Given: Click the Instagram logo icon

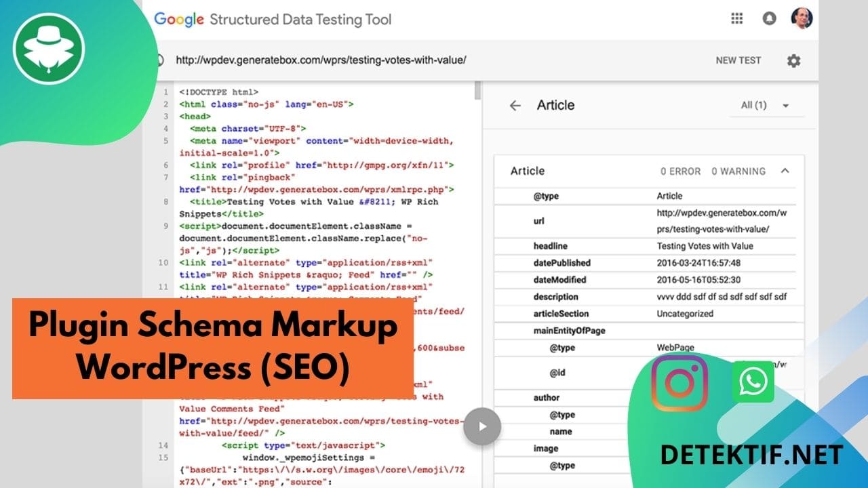Looking at the screenshot, I should (679, 383).
